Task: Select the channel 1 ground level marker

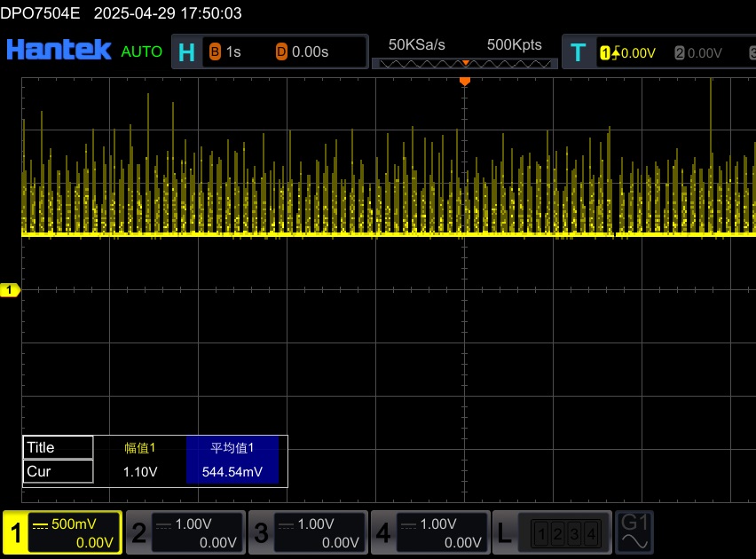Action: [x=11, y=290]
